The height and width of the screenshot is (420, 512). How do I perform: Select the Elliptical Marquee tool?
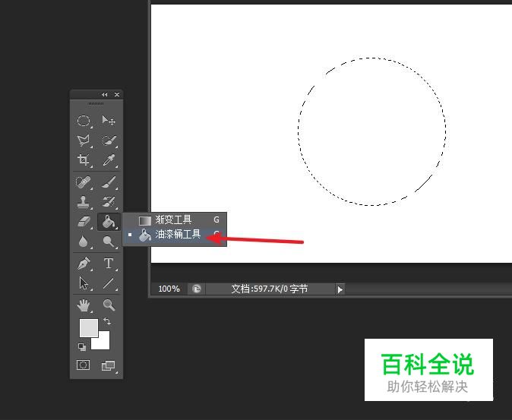pyautogui.click(x=84, y=121)
